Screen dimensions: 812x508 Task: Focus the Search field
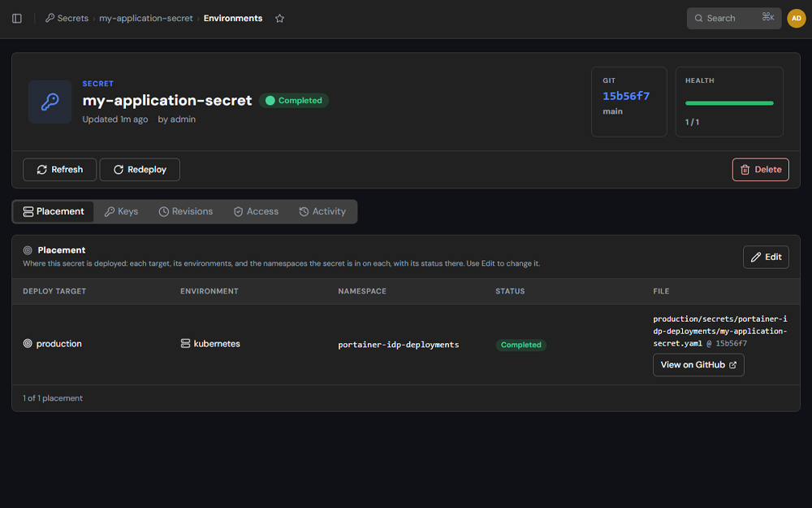click(x=734, y=18)
